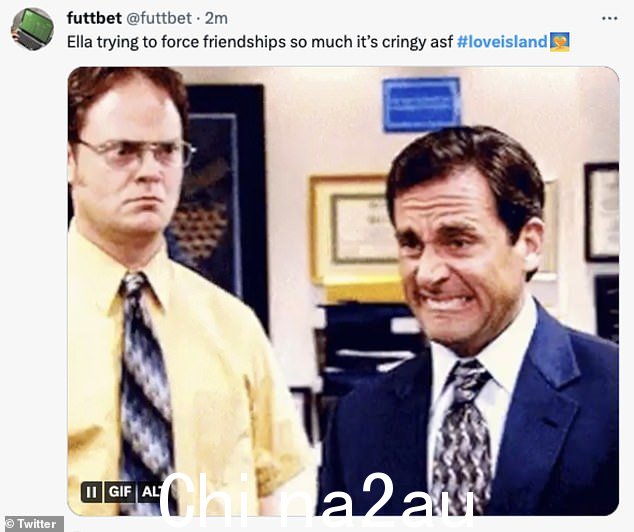
Task: Open the futtbet profile avatar
Action: click(x=32, y=29)
